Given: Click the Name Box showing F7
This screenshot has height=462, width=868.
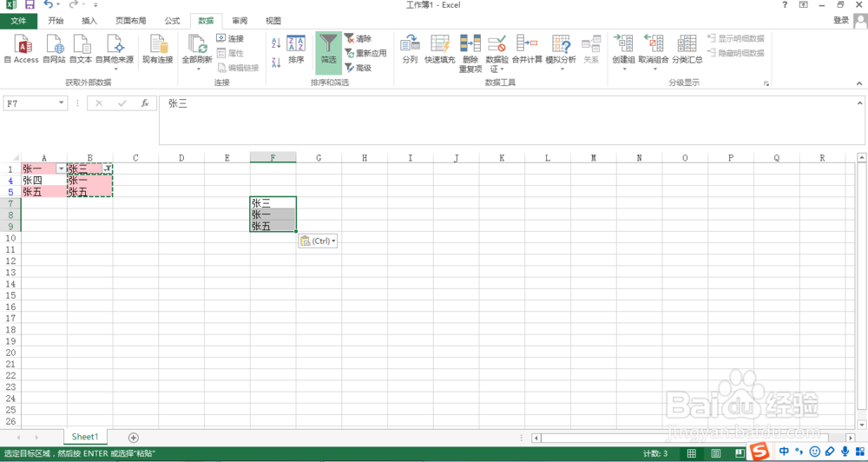Looking at the screenshot, I should pyautogui.click(x=30, y=103).
